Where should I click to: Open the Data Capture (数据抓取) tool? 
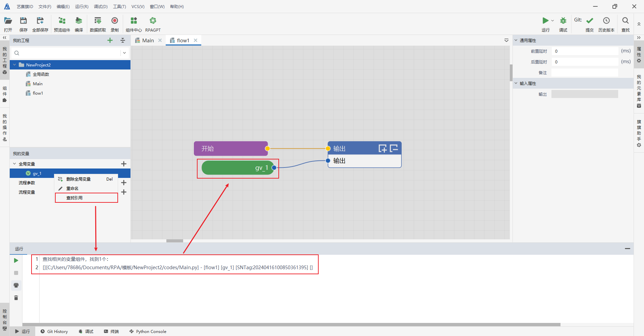(98, 21)
